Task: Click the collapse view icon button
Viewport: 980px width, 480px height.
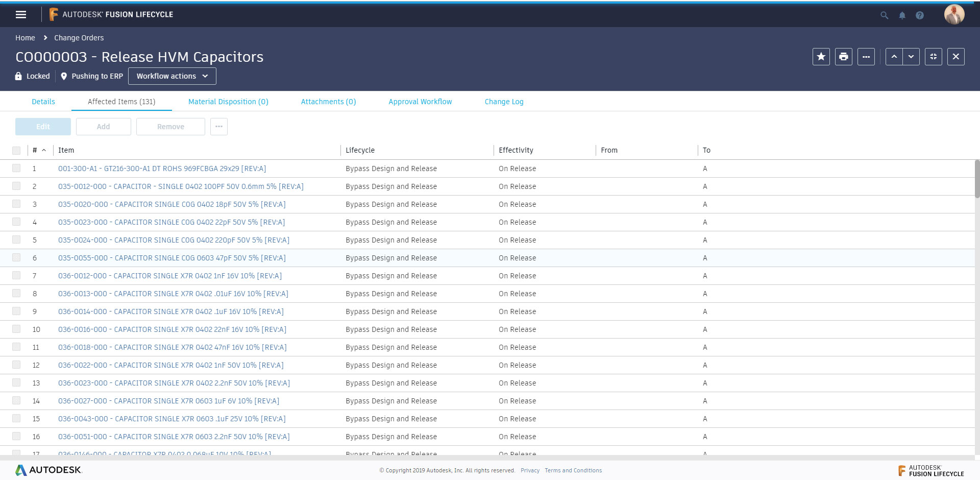Action: coord(933,57)
